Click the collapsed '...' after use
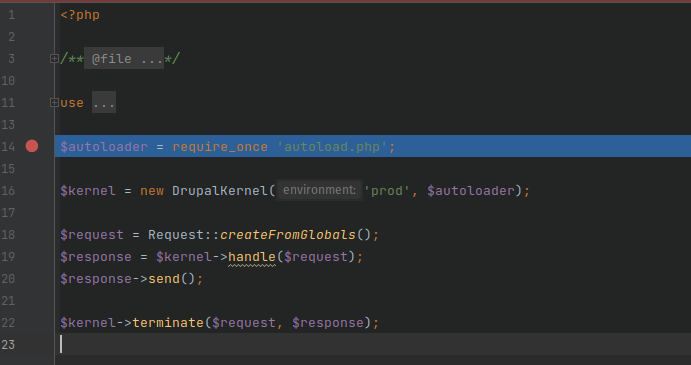 click(104, 102)
